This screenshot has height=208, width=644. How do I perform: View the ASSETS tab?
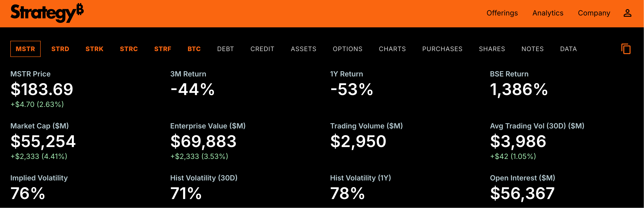click(304, 49)
